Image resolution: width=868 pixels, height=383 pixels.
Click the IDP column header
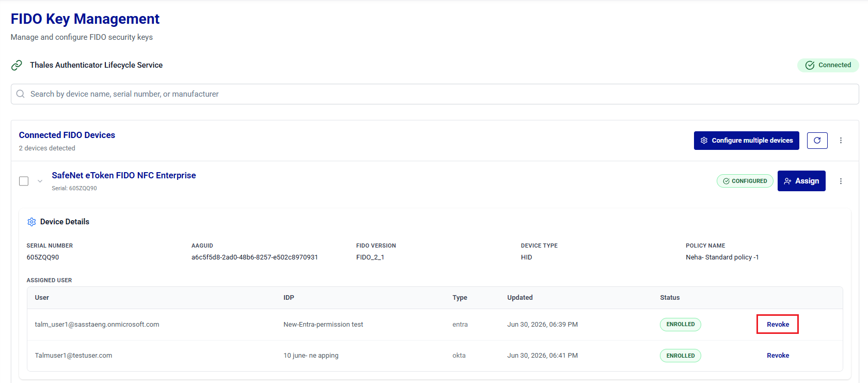click(x=289, y=298)
